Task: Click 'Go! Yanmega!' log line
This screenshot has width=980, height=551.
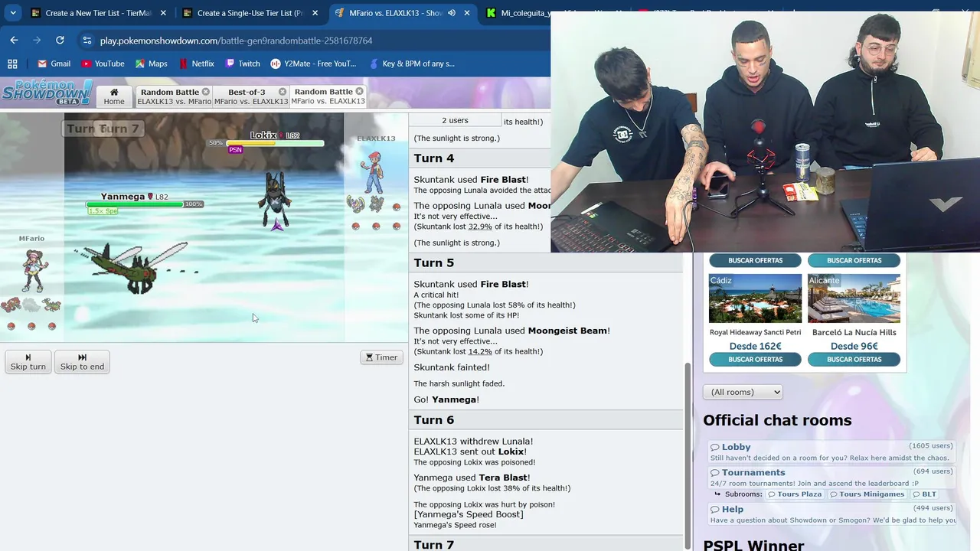Action: [x=446, y=399]
